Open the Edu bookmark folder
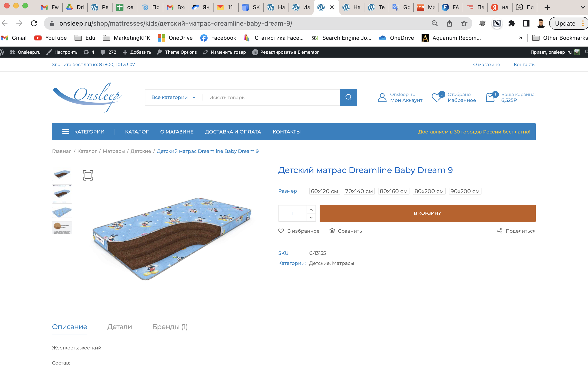 [85, 38]
